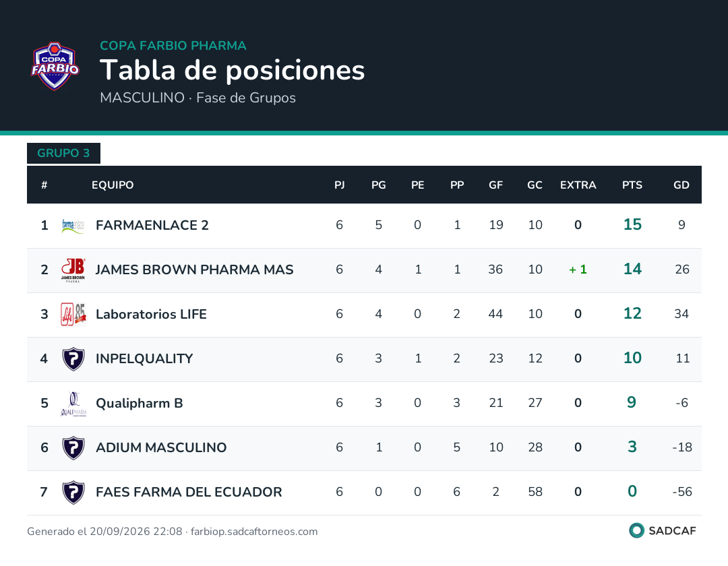The height and width of the screenshot is (566, 728).
Task: Click the Laboratorios LIFE team logo
Action: [x=73, y=315]
